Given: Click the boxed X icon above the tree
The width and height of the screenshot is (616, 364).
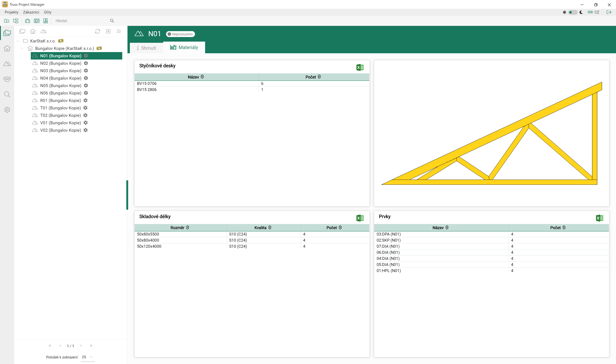Looking at the screenshot, I should click(x=108, y=31).
